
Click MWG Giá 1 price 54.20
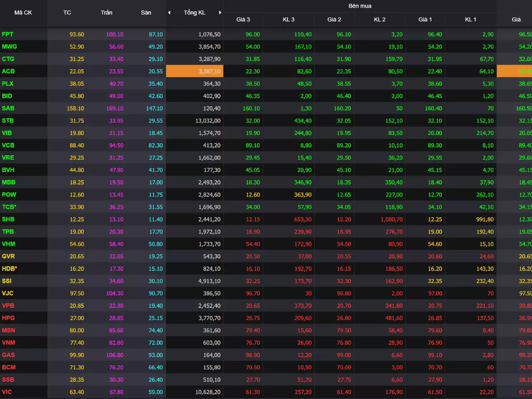(435, 47)
